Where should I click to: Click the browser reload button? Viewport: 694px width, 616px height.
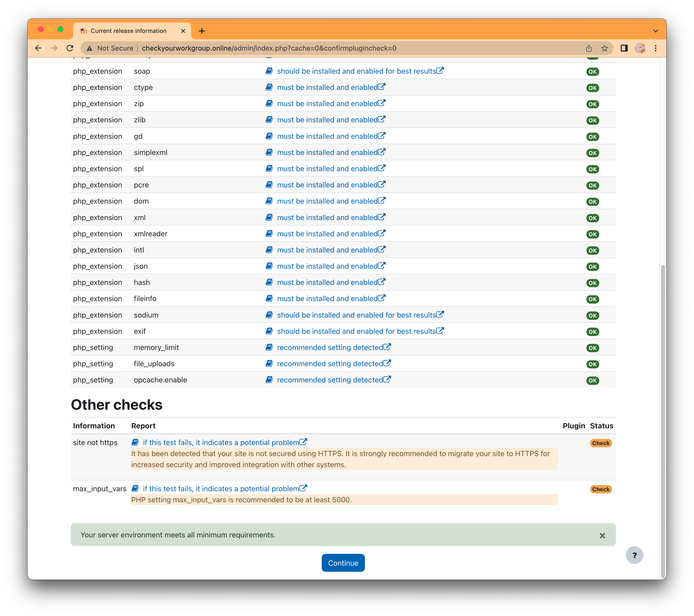click(x=69, y=48)
